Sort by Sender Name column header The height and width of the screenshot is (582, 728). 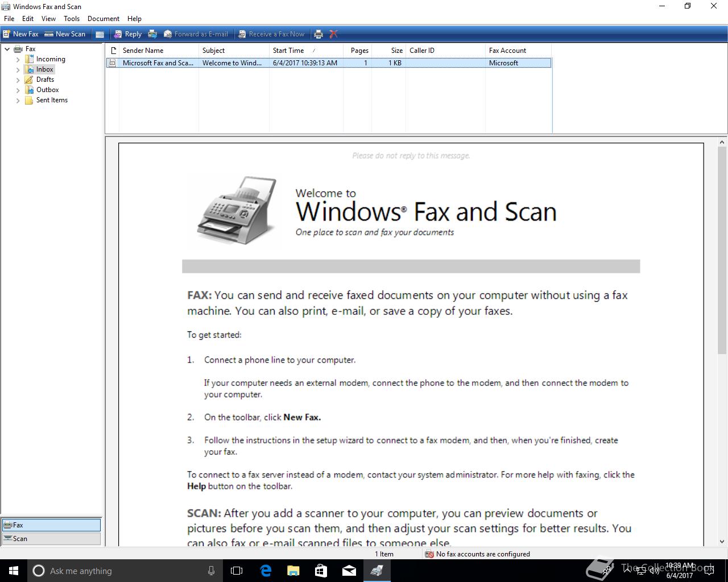click(x=159, y=51)
